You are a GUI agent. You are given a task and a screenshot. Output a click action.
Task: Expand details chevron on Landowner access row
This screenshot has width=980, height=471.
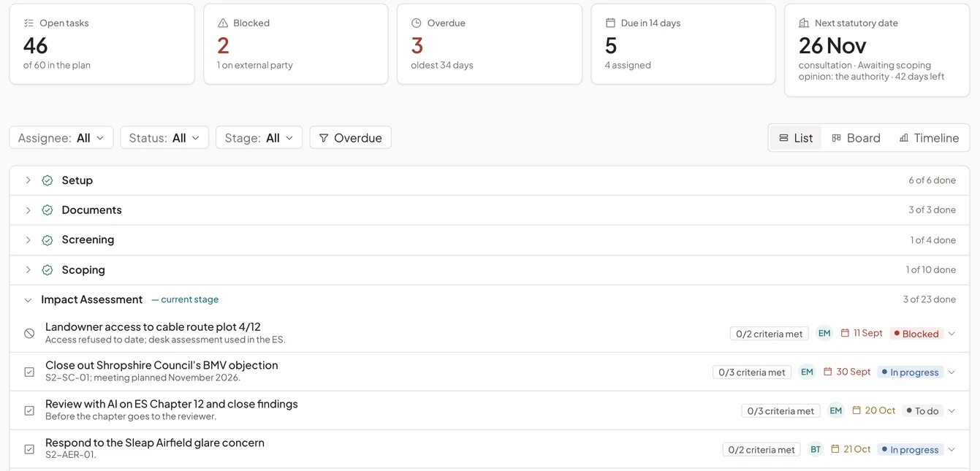pyautogui.click(x=951, y=334)
